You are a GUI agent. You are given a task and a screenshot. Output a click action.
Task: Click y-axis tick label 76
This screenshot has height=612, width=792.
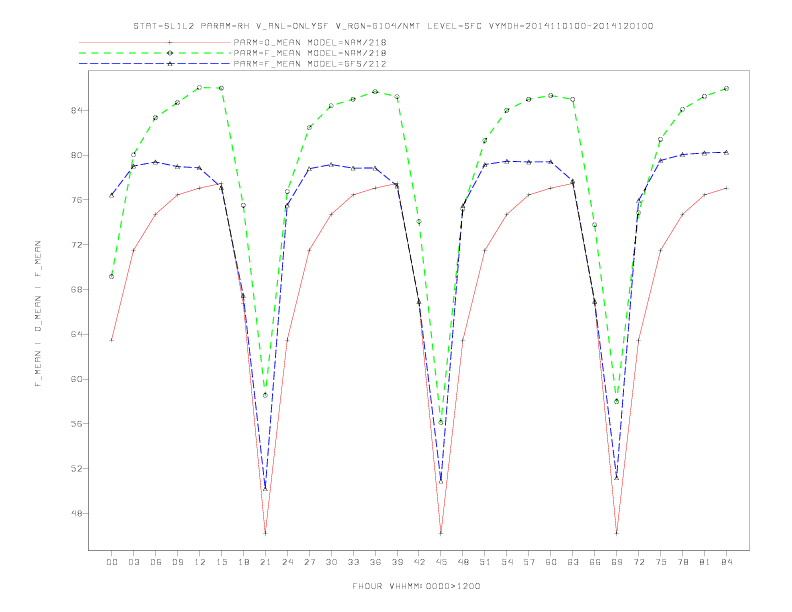coord(76,200)
